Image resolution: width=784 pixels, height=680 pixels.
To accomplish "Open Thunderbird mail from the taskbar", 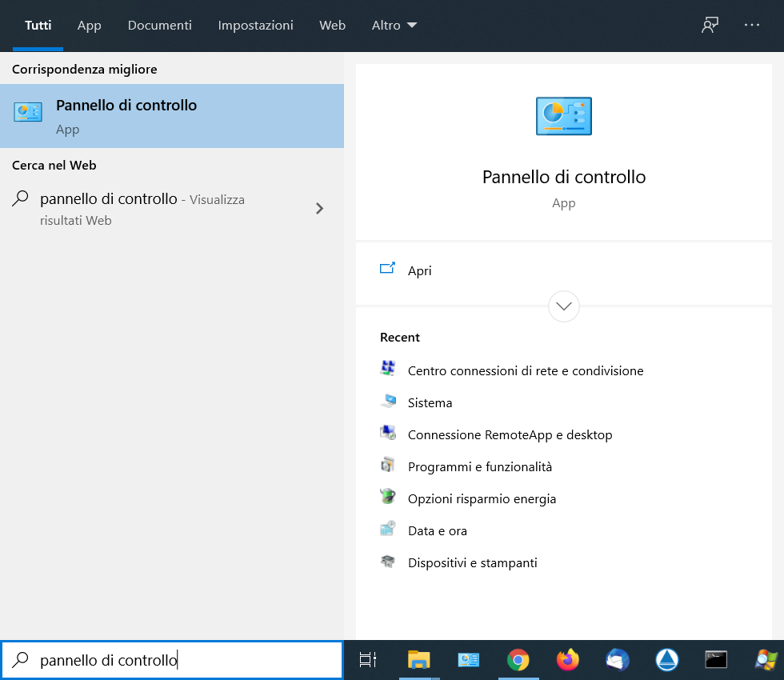I will pos(618,660).
